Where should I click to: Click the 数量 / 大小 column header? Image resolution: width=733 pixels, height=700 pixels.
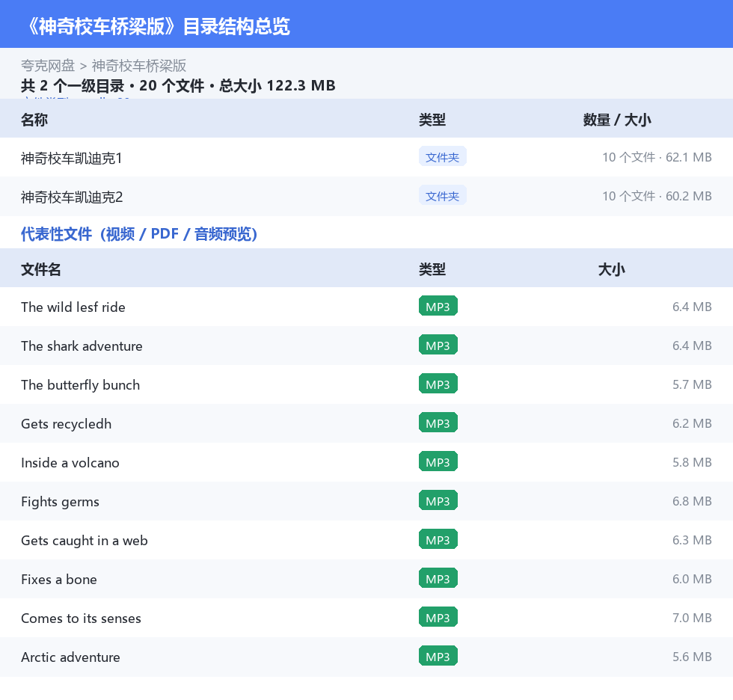(x=617, y=120)
